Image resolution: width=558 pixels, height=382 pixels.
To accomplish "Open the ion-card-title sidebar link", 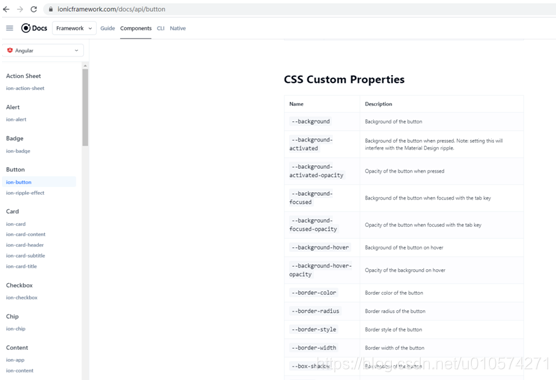I will tap(21, 266).
